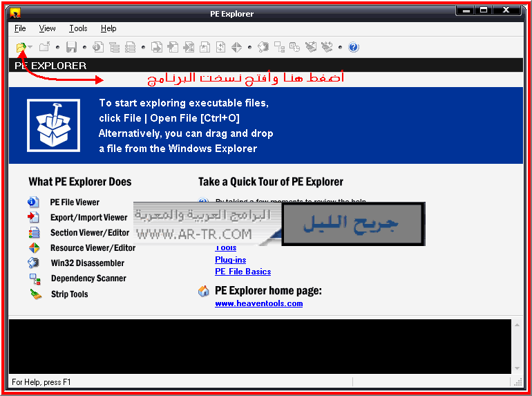Open the blue Help question mark icon
532x396 pixels.
tap(354, 47)
